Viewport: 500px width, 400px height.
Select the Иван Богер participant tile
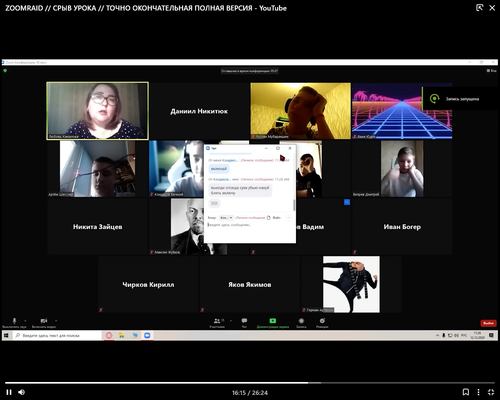pos(402,227)
